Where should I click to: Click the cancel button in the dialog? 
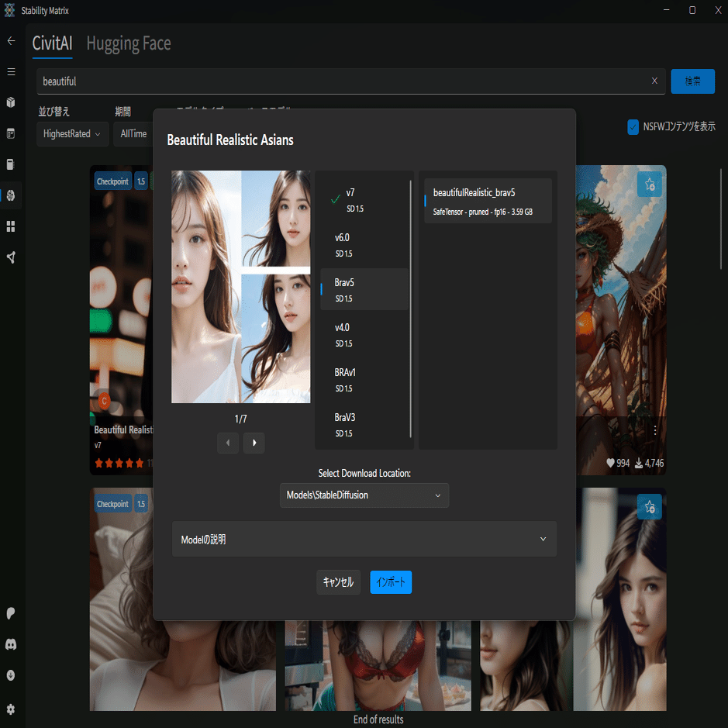tap(339, 582)
